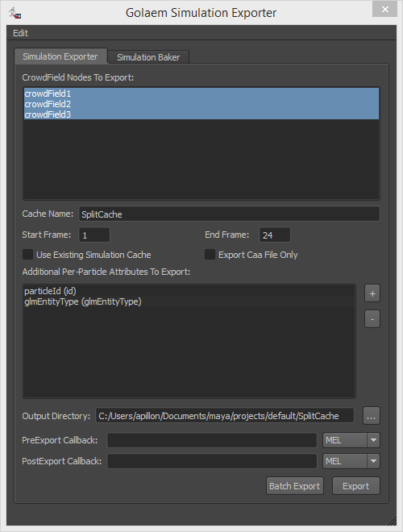Close the Golaem Simulation Exporter window
This screenshot has width=403, height=532.
(x=384, y=10)
